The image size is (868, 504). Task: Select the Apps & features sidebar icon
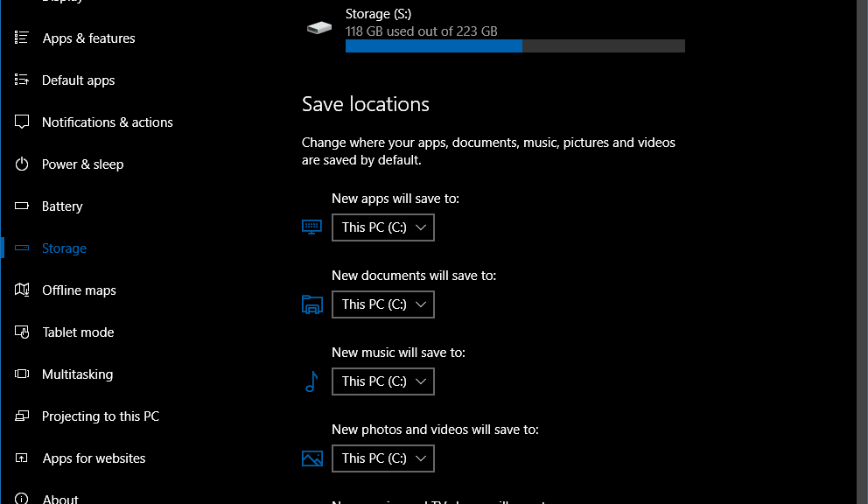(x=22, y=38)
